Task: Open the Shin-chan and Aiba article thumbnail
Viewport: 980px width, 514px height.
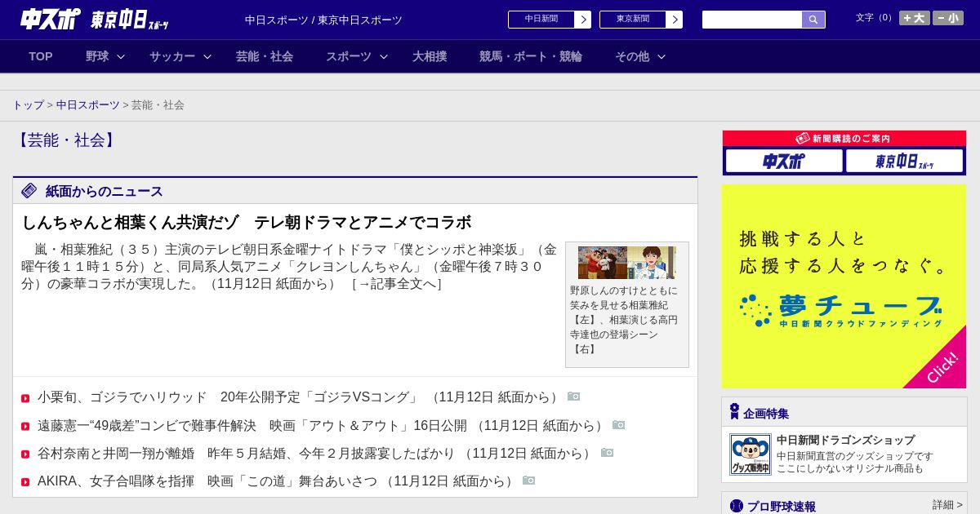Action: (627, 263)
